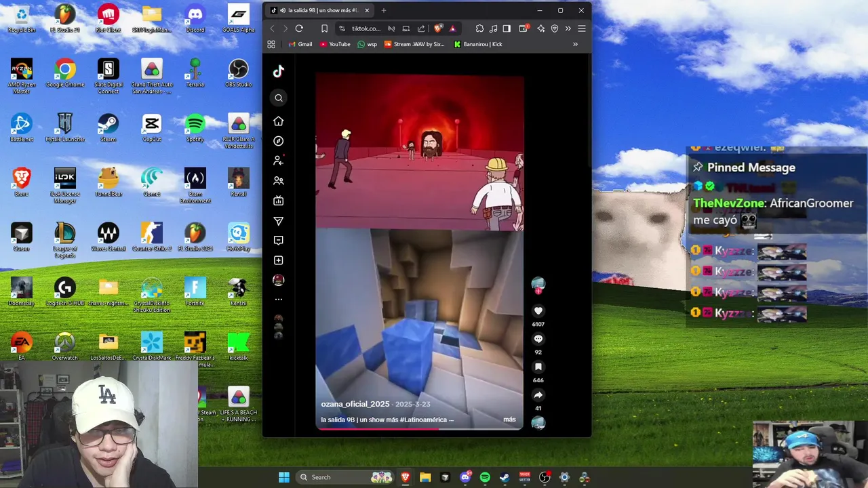Open File Explorer from the taskbar
Image resolution: width=868 pixels, height=488 pixels.
coord(425,477)
